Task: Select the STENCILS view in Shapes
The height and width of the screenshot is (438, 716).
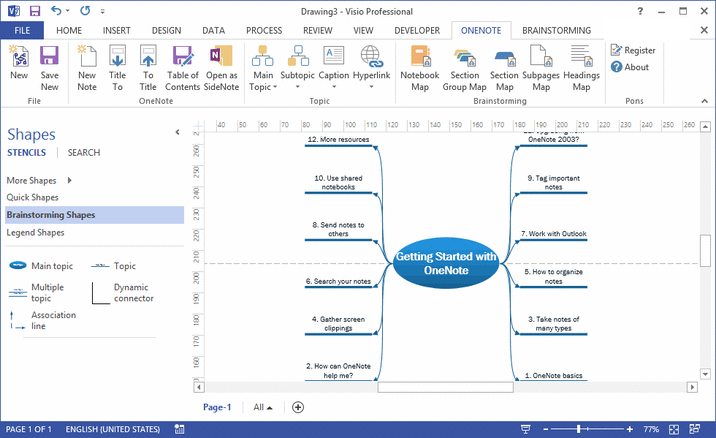Action: [26, 153]
